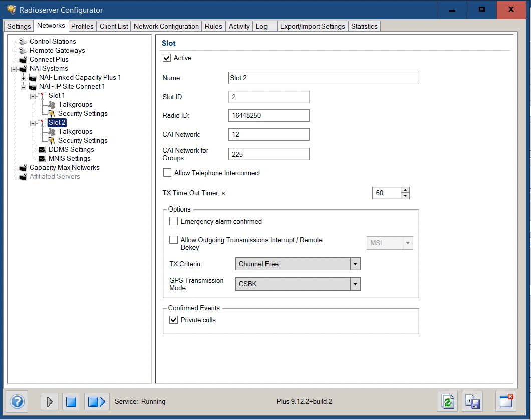This screenshot has height=420, width=531.
Task: Click the TX Time-Out Timer value field
Action: tap(387, 193)
